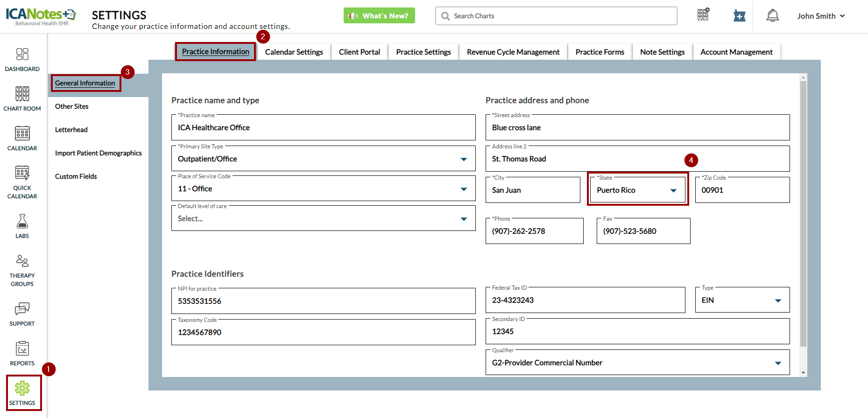868x418 pixels.
Task: Open the Reports icon
Action: (22, 348)
